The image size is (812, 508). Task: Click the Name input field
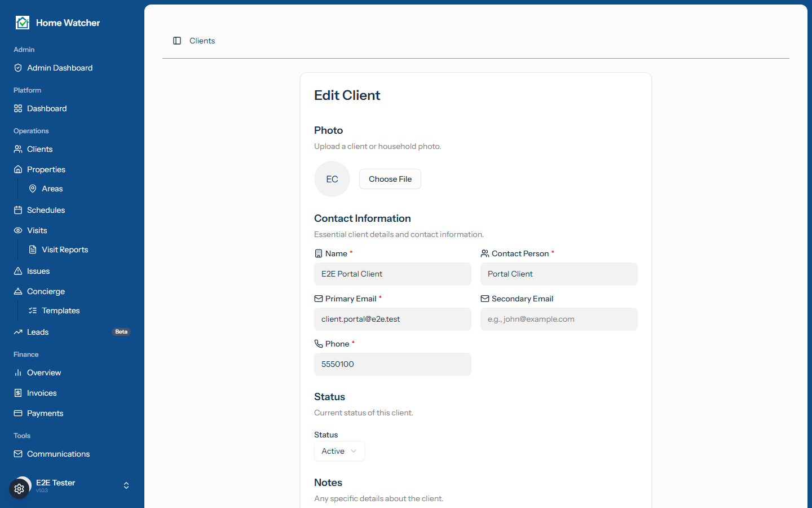[392, 274]
